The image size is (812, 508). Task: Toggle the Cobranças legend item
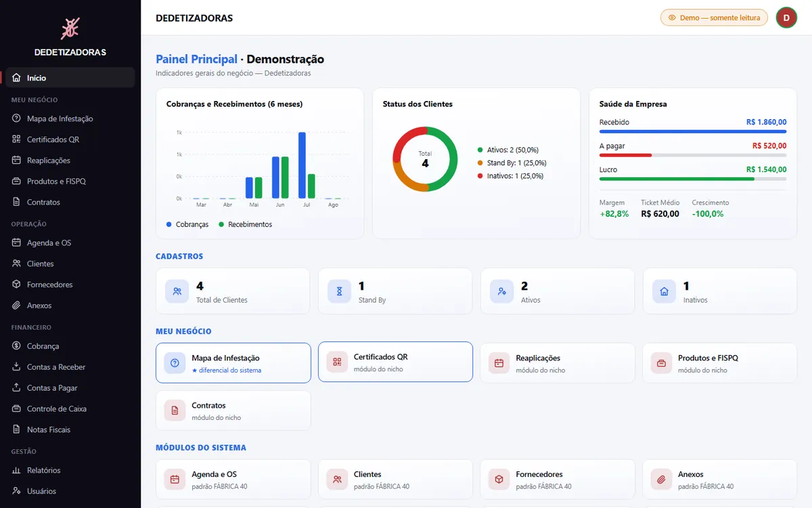click(187, 224)
